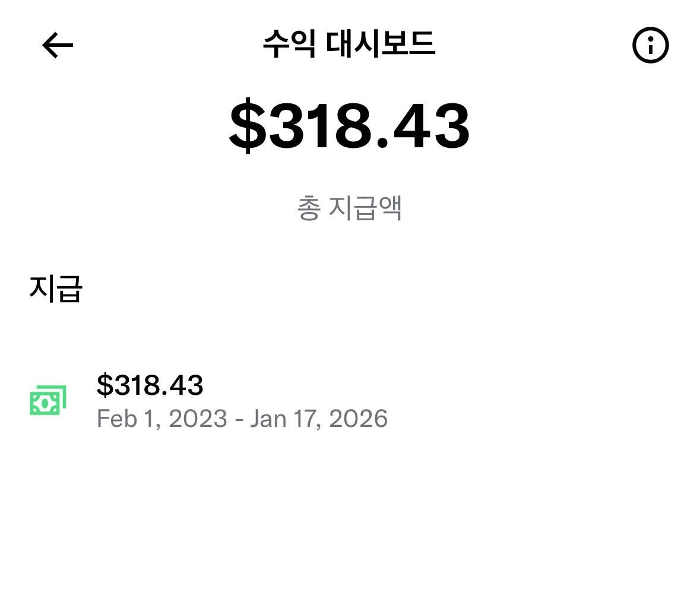Tap the 총 character under the total
This screenshot has width=700, height=608.
309,208
